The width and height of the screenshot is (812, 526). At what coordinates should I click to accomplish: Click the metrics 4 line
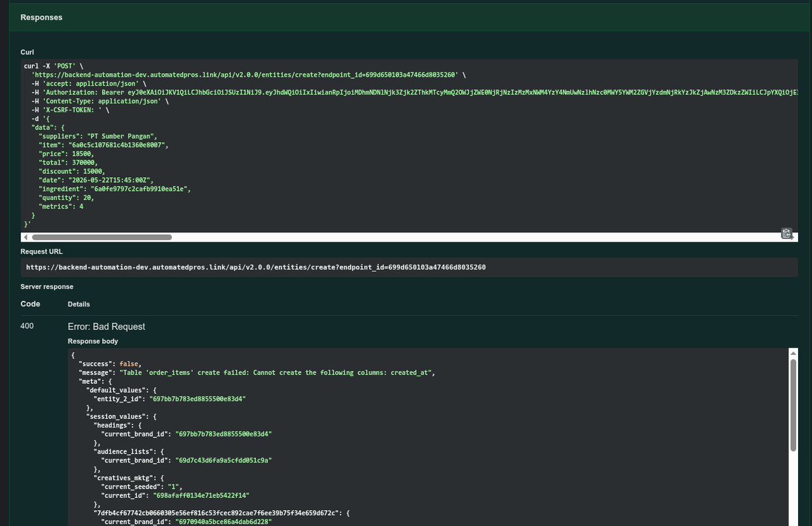click(x=62, y=206)
